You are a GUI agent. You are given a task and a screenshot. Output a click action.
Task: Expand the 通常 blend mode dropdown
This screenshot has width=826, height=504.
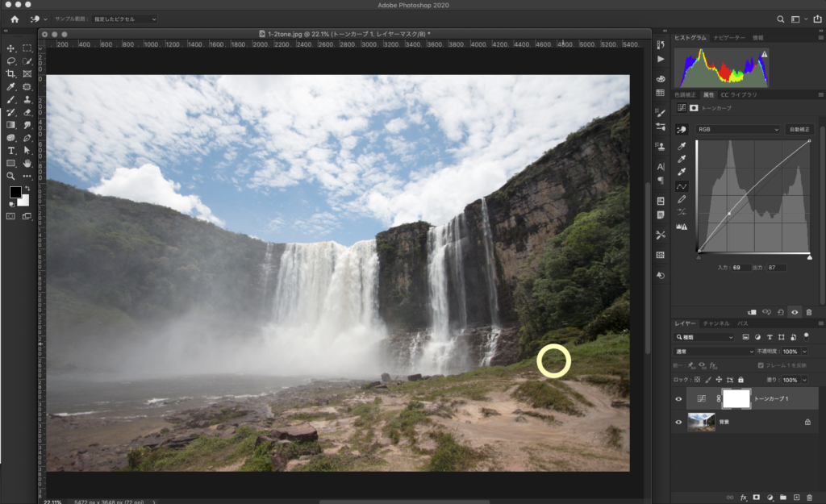coord(712,352)
